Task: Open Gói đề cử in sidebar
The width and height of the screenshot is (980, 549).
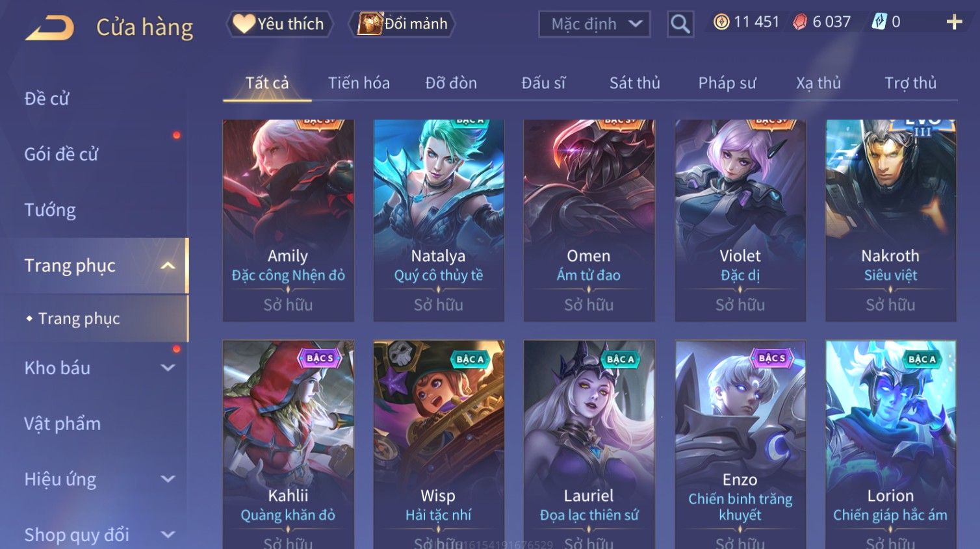Action: coord(61,155)
